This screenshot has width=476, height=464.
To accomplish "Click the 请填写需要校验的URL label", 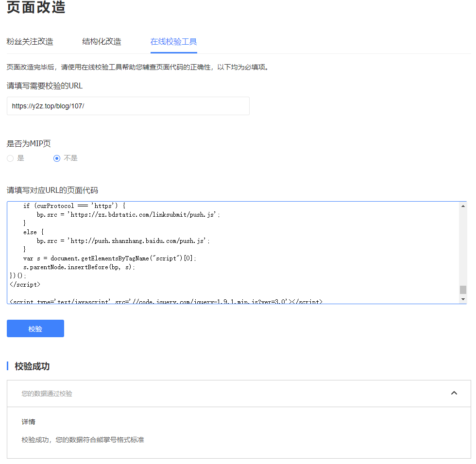I will pos(45,86).
